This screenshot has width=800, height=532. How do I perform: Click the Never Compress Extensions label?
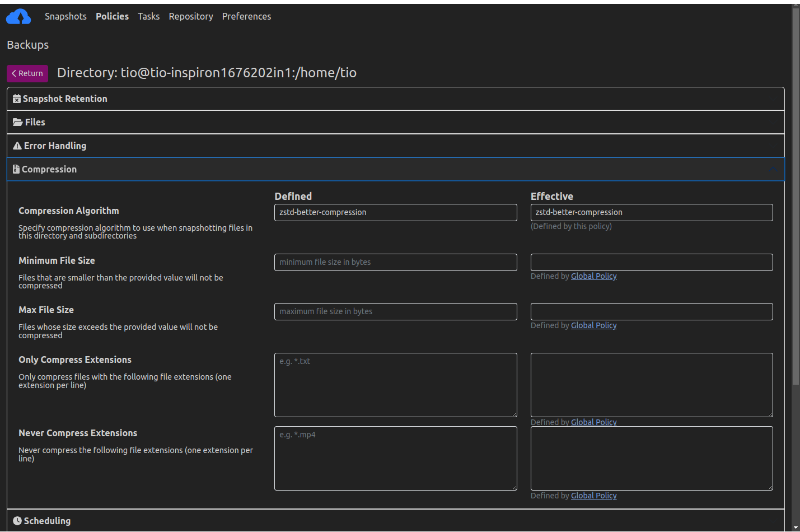[x=78, y=433]
